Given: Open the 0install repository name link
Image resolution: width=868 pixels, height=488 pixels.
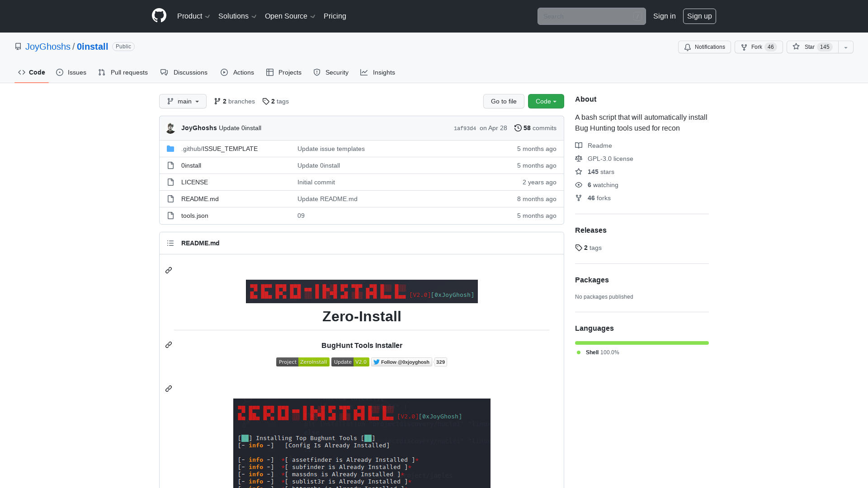Looking at the screenshot, I should (x=92, y=47).
